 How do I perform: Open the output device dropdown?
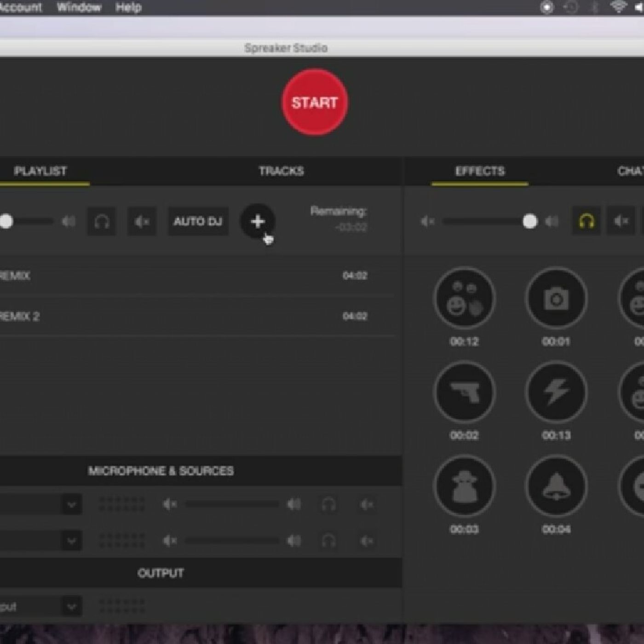coord(72,607)
